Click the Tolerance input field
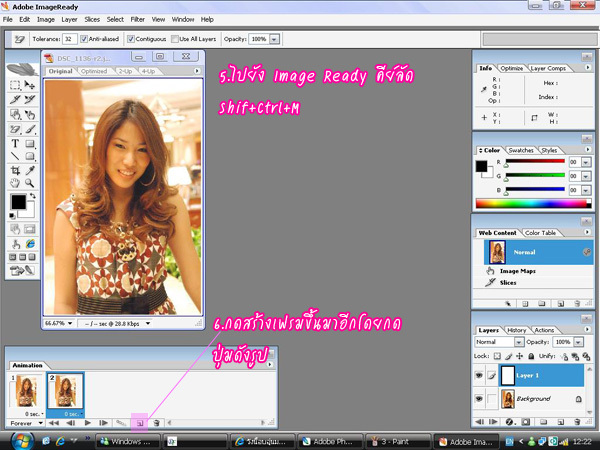The image size is (600, 450). coord(70,39)
